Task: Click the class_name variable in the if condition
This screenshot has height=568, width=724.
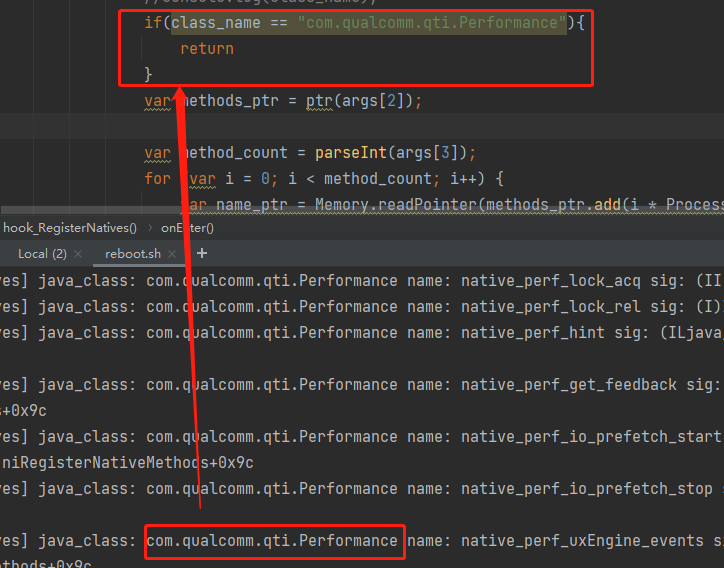Action: pos(216,22)
